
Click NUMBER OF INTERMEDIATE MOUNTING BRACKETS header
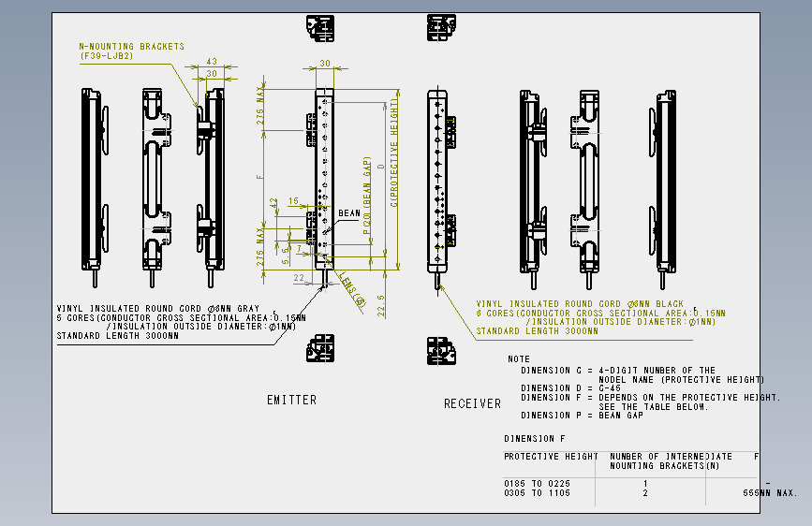tap(672, 461)
